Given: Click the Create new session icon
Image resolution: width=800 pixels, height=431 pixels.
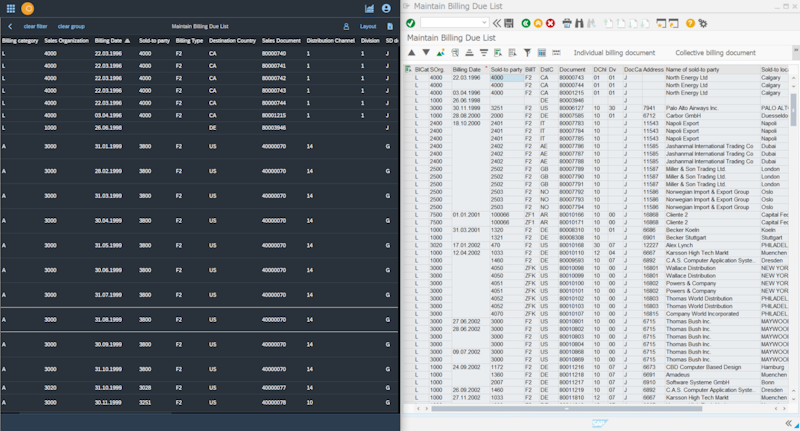Looking at the screenshot, I should pos(661,23).
